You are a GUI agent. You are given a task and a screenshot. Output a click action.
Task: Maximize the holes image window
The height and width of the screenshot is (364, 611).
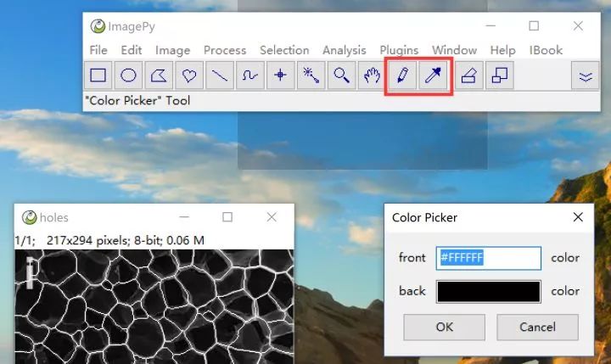[227, 217]
